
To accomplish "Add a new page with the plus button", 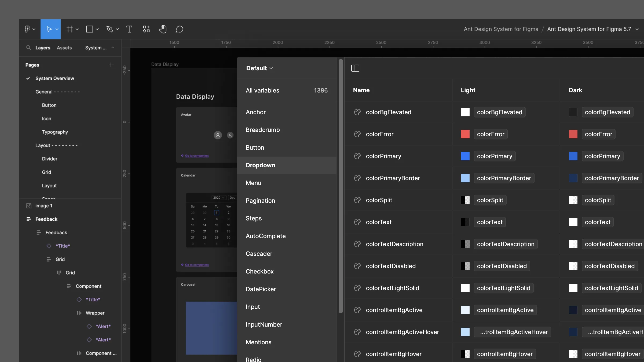I will click(x=111, y=65).
